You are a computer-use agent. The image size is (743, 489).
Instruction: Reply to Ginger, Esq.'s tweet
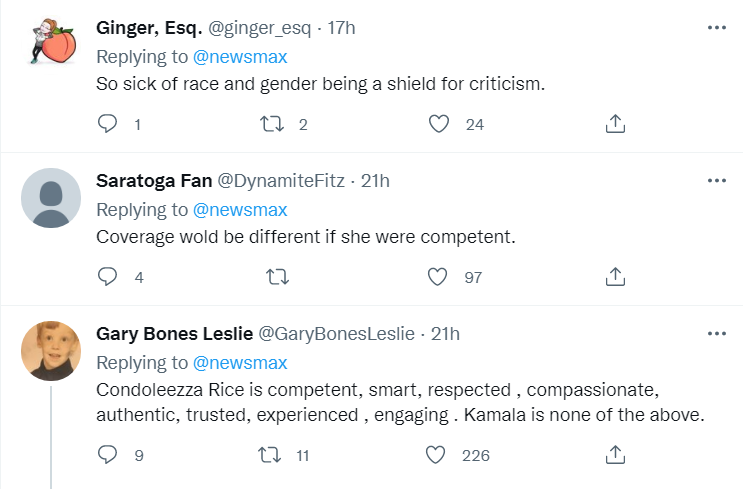(x=108, y=124)
